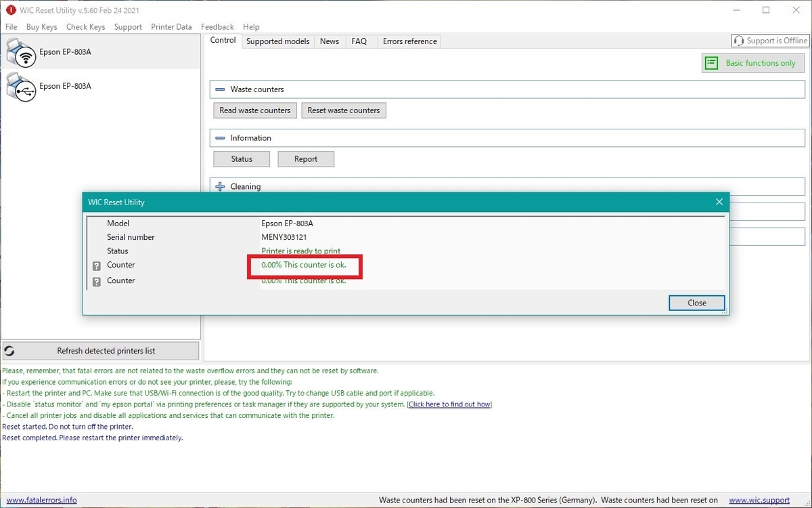
Task: Open the 'Click here to find out how' link
Action: [x=449, y=404]
